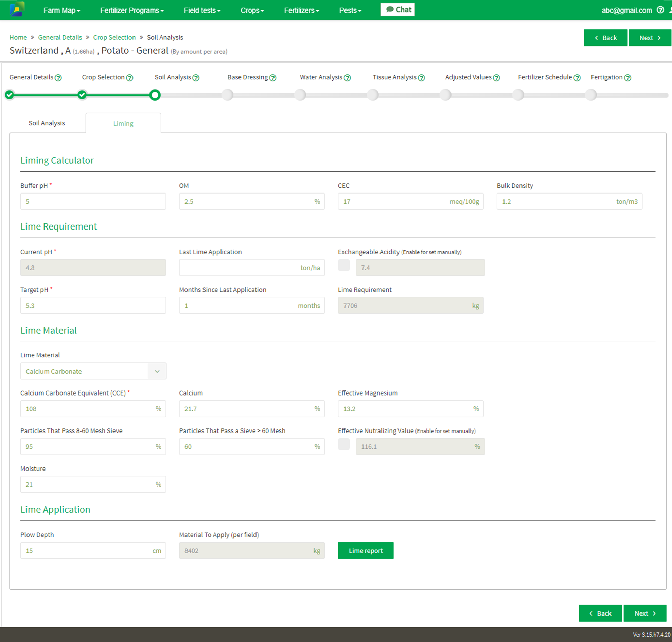Viewport: 672px width, 642px height.
Task: Open help icon next to Crop Selection step
Action: tap(130, 78)
